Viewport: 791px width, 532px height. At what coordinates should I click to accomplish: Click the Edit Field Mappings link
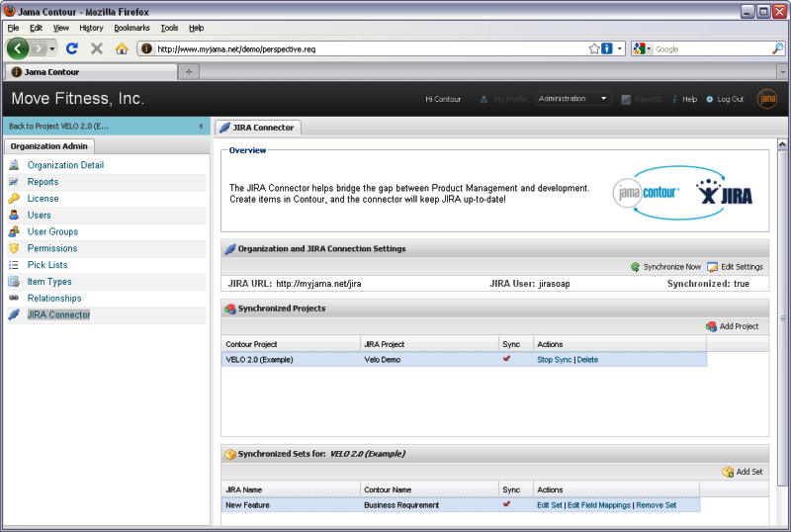pyautogui.click(x=599, y=504)
